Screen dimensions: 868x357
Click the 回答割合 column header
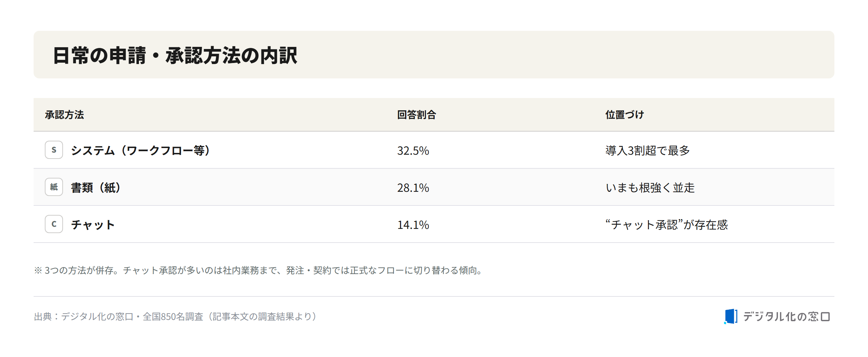click(416, 115)
